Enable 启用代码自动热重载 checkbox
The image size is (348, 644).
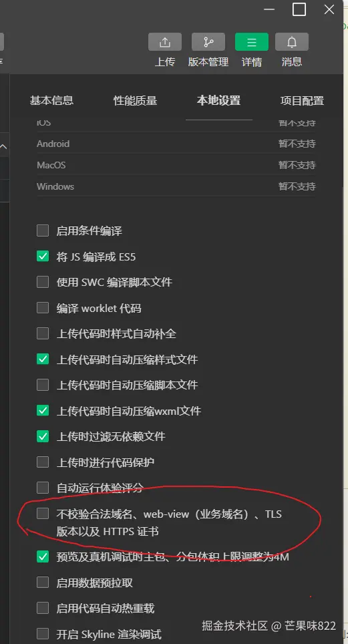pyautogui.click(x=43, y=608)
